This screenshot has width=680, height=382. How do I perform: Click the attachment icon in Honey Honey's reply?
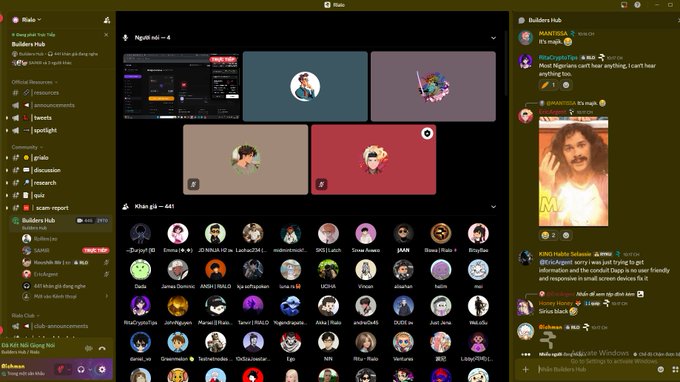(641, 294)
